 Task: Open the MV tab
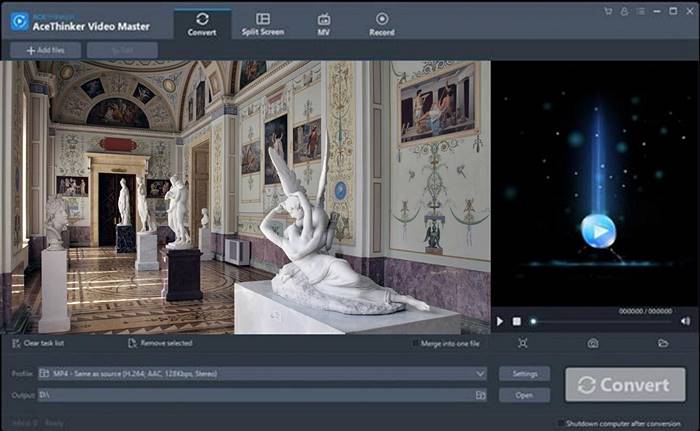point(324,24)
